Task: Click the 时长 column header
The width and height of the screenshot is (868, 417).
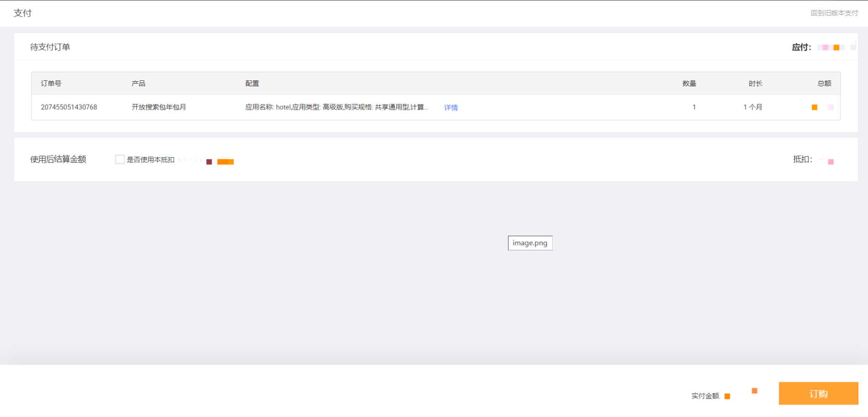Action: (755, 83)
